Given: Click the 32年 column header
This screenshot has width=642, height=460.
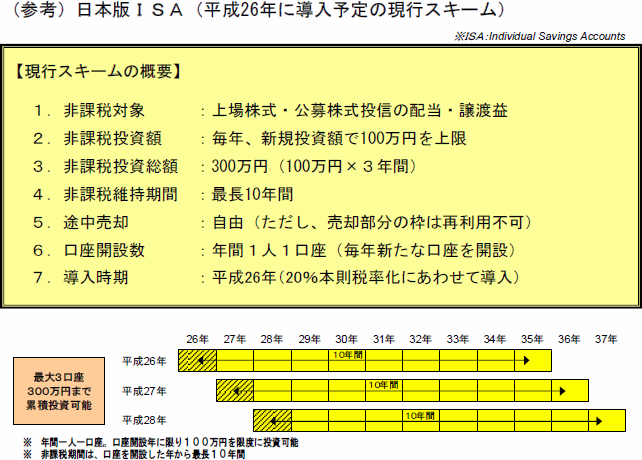Looking at the screenshot, I should pyautogui.click(x=420, y=339).
